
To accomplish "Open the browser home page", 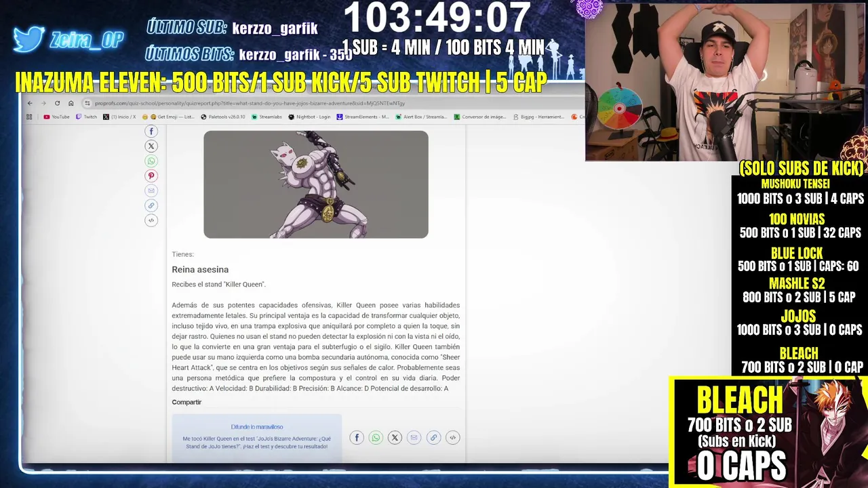I will (71, 103).
